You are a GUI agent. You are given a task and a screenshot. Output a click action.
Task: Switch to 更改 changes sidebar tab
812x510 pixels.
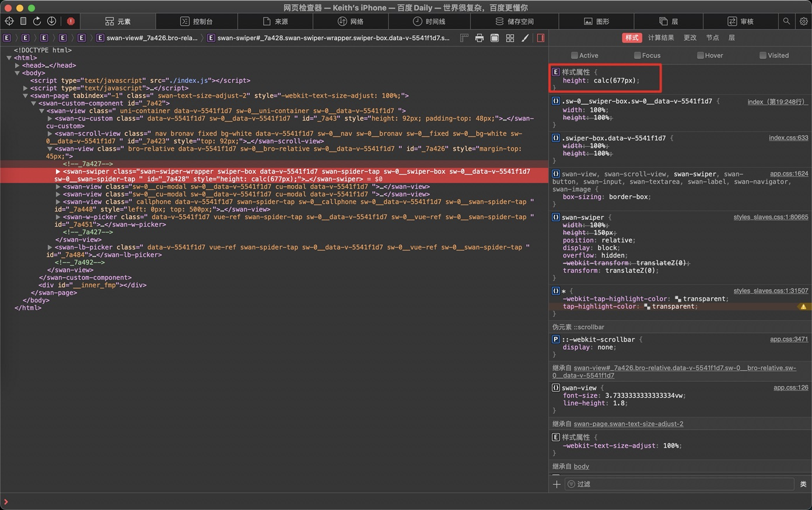(690, 38)
